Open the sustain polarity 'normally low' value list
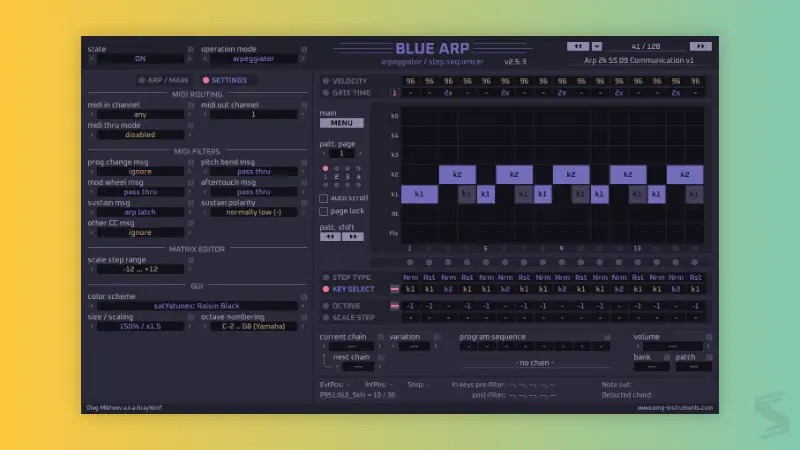The height and width of the screenshot is (450, 800). pyautogui.click(x=253, y=212)
